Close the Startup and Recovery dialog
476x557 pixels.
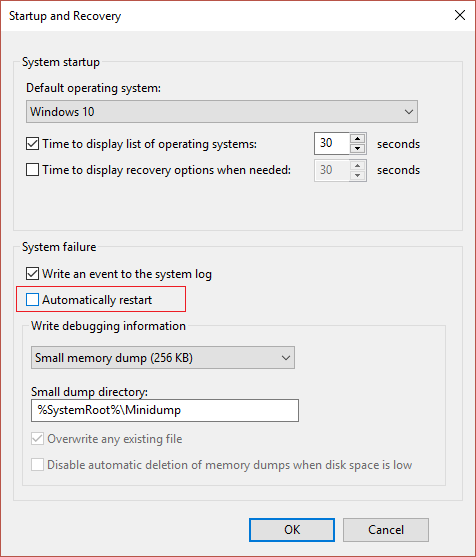[x=460, y=15]
